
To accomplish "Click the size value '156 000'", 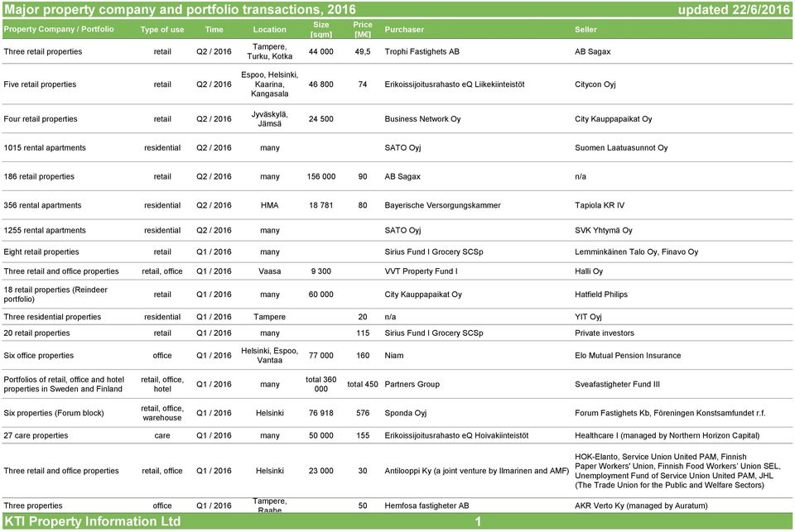I will click(x=321, y=176).
